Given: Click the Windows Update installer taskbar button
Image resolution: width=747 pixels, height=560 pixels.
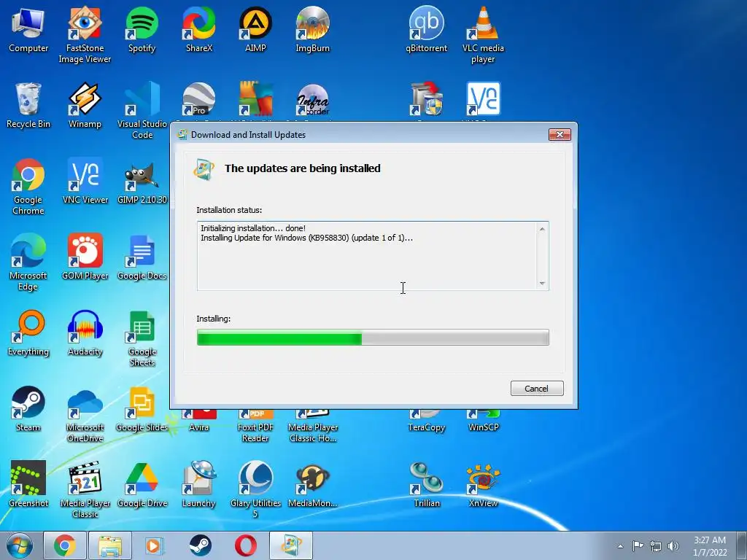Looking at the screenshot, I should [x=291, y=545].
